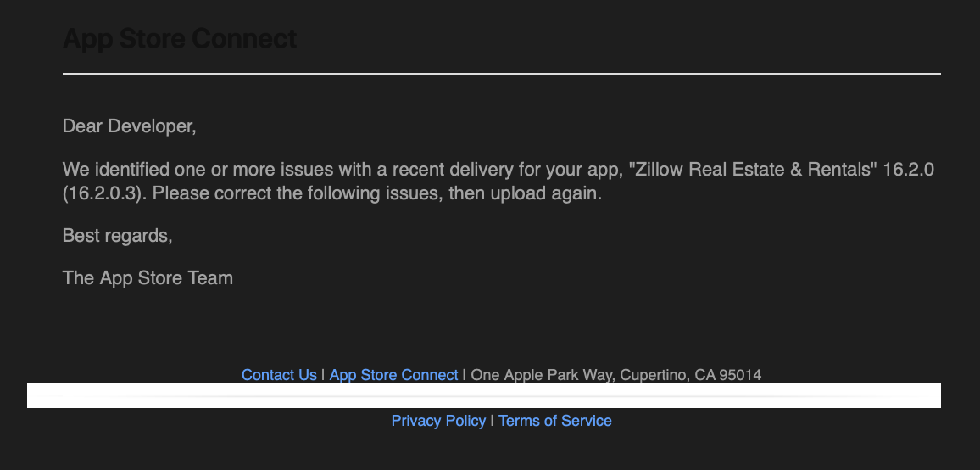This screenshot has width=980, height=470.
Task: Click the "recent delivery" phrase
Action: pyautogui.click(x=444, y=169)
